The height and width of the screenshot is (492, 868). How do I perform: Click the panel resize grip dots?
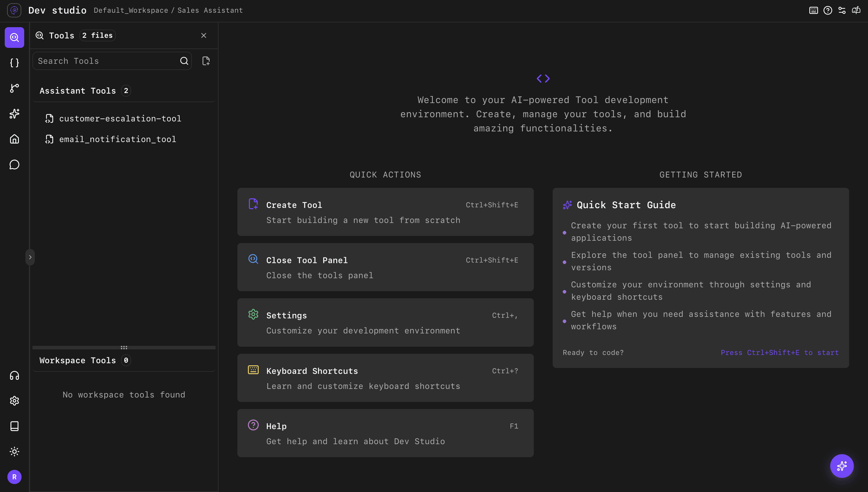(124, 347)
